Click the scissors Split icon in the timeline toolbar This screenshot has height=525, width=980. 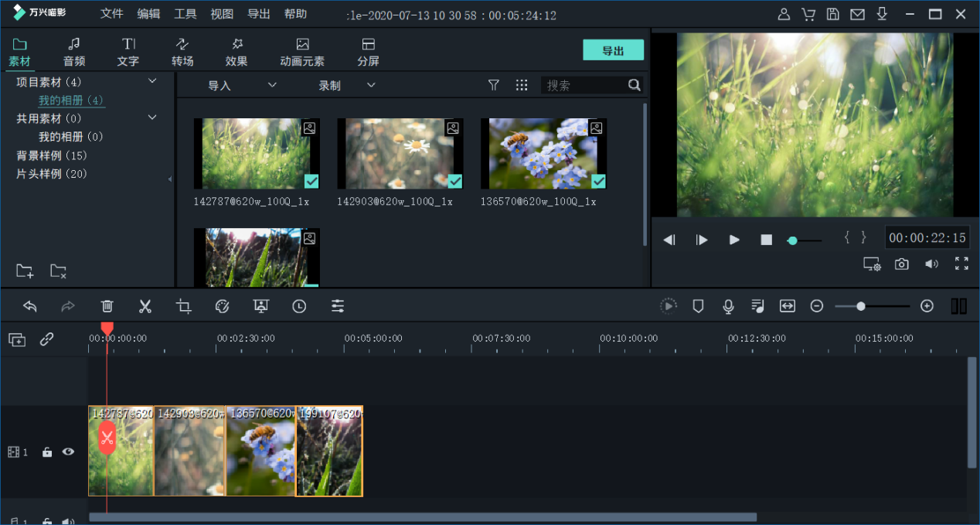click(145, 306)
